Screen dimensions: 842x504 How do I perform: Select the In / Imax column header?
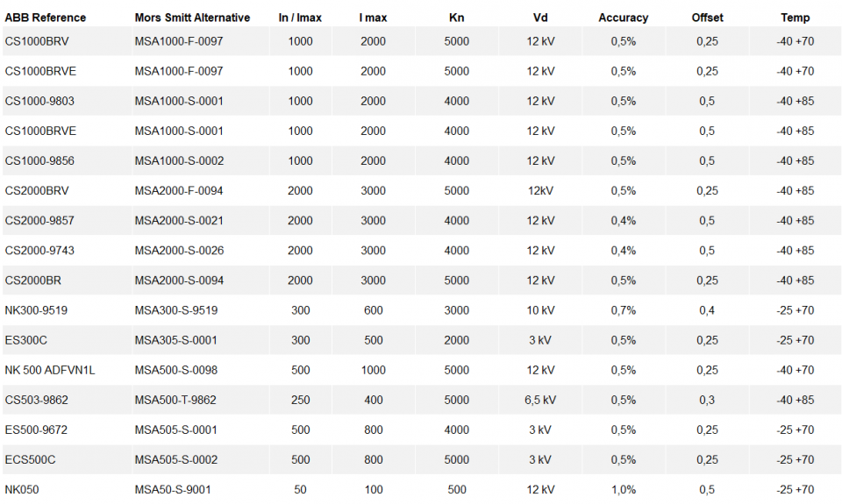click(x=300, y=18)
